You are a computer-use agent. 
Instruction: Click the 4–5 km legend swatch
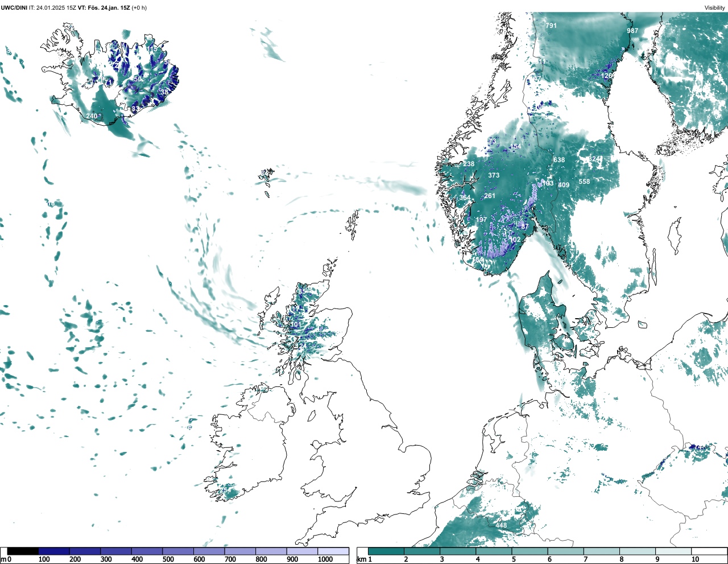(494, 551)
